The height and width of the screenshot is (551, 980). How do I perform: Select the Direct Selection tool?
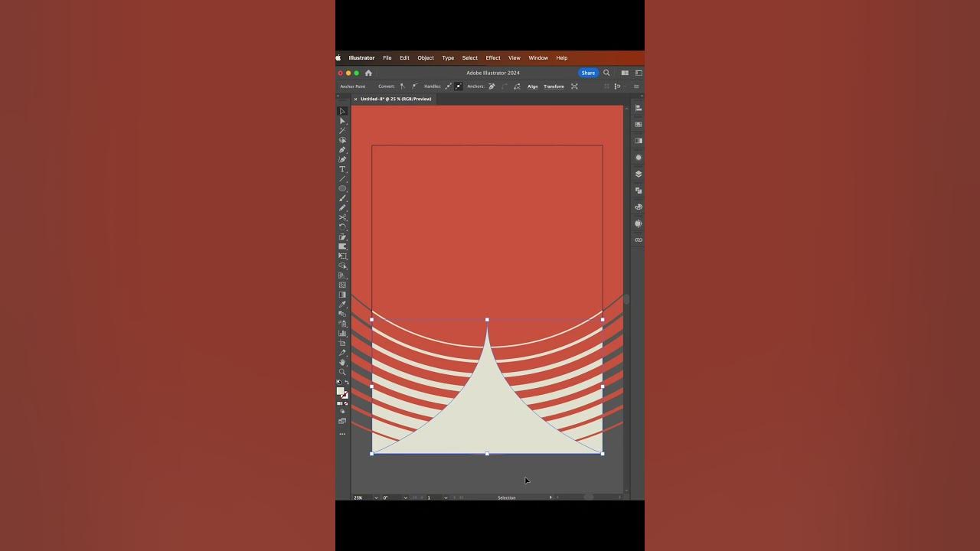(x=342, y=121)
